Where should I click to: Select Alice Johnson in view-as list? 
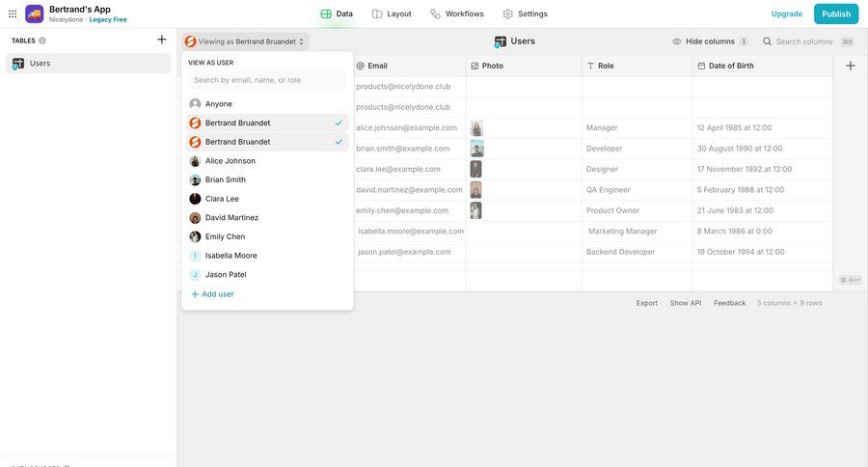(230, 161)
